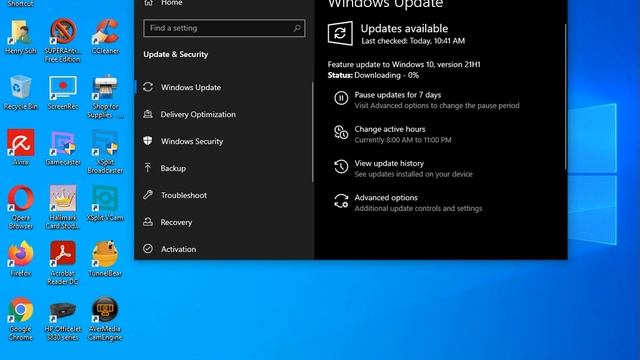Click the Updates available refresh icon
Image resolution: width=640 pixels, height=360 pixels.
pyautogui.click(x=340, y=33)
